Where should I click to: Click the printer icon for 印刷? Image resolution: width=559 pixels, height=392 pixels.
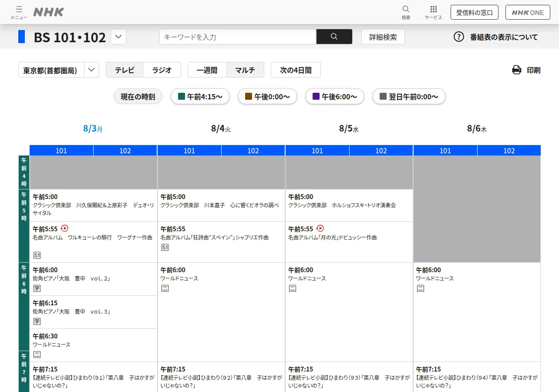[x=516, y=70]
